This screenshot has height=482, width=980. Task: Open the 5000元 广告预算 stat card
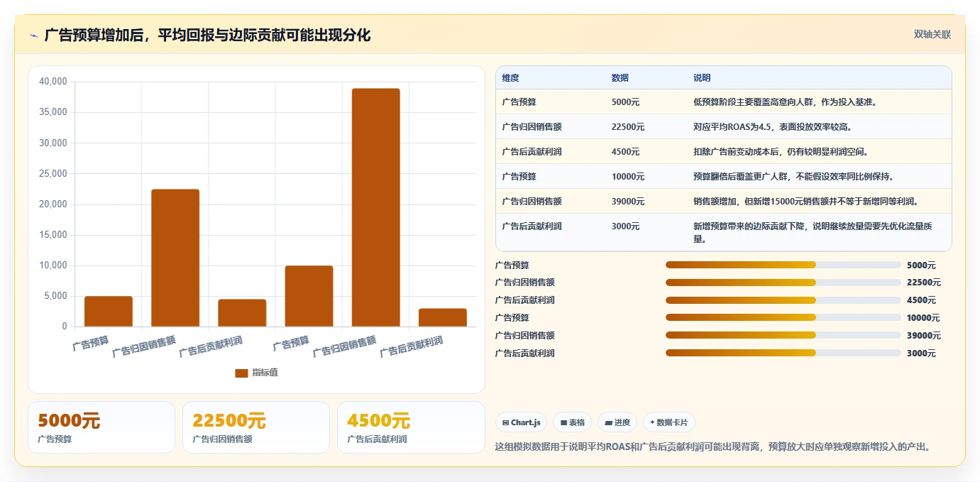coord(101,427)
